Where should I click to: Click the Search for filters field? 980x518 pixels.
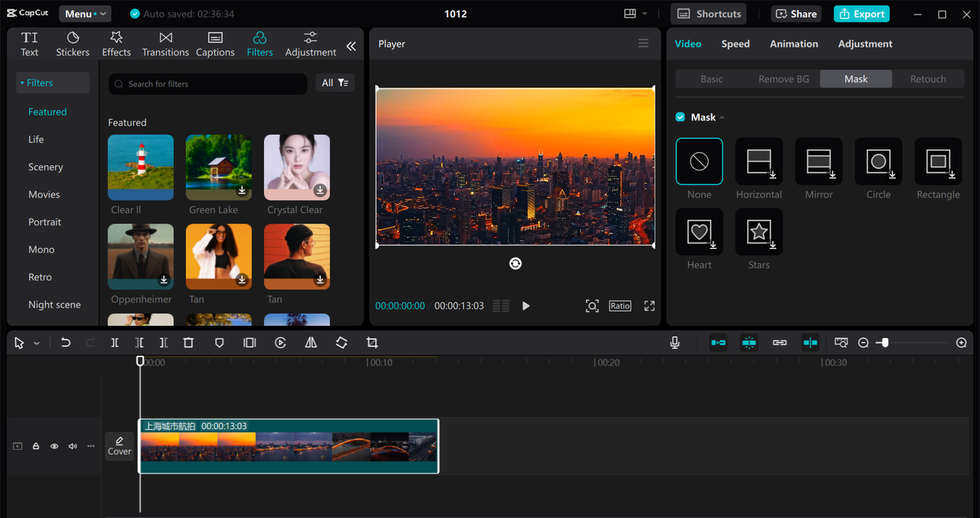(208, 83)
